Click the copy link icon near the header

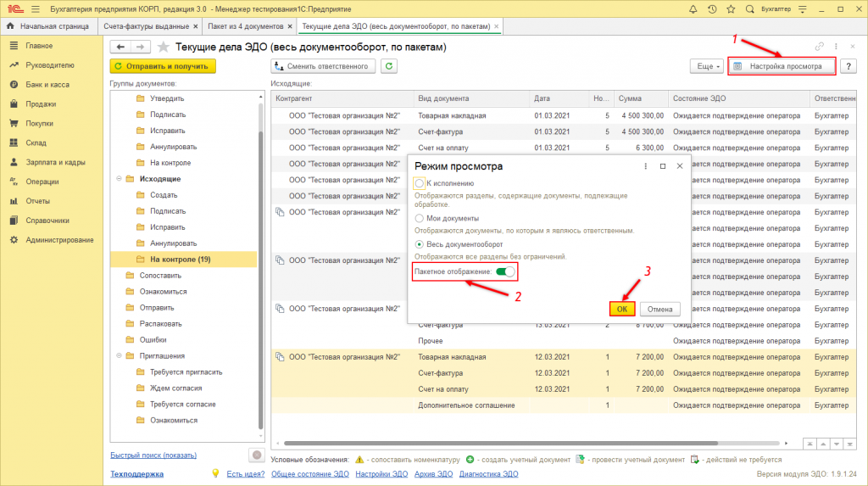click(819, 47)
